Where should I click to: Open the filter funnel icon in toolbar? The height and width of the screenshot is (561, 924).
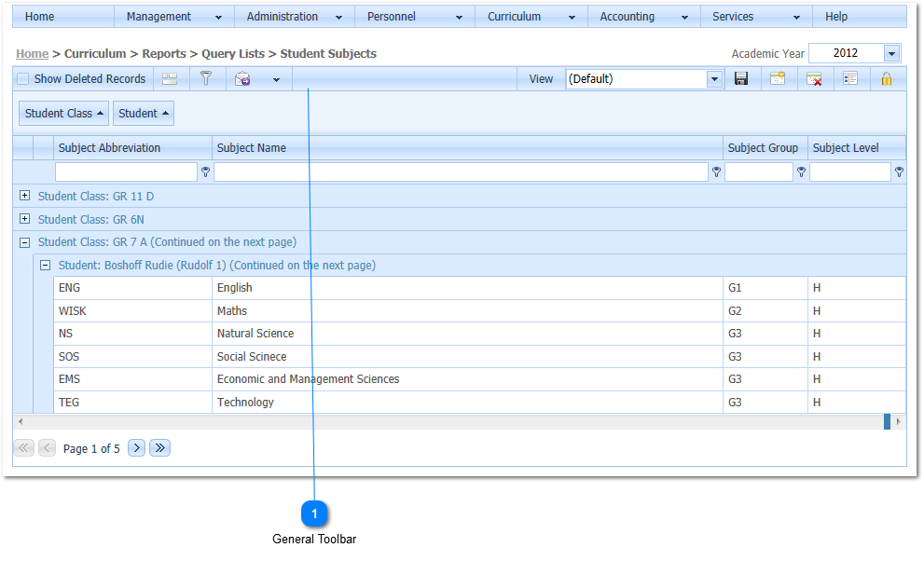(206, 78)
